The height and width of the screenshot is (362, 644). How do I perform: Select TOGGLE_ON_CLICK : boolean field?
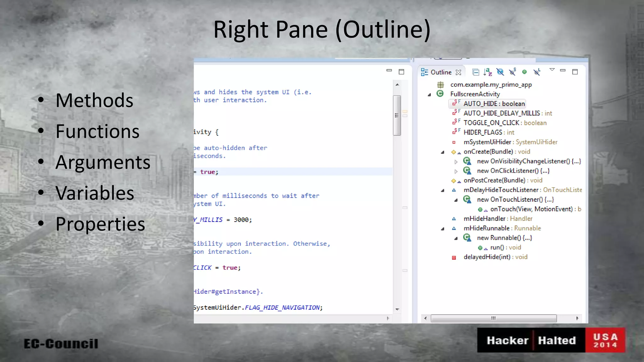coord(505,123)
